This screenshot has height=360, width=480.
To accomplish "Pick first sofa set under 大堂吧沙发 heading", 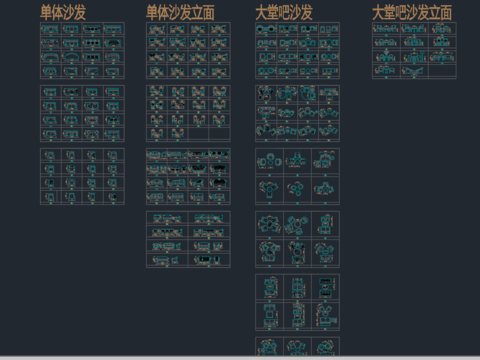I will tap(266, 29).
